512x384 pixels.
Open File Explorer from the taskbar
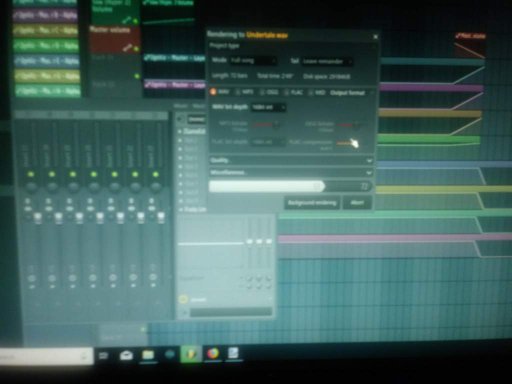tap(148, 355)
